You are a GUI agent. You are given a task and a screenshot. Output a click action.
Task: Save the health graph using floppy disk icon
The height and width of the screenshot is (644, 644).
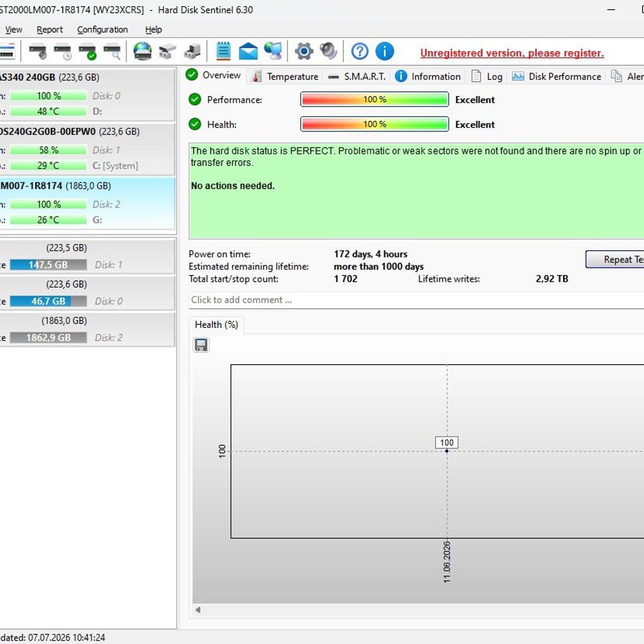pyautogui.click(x=201, y=345)
